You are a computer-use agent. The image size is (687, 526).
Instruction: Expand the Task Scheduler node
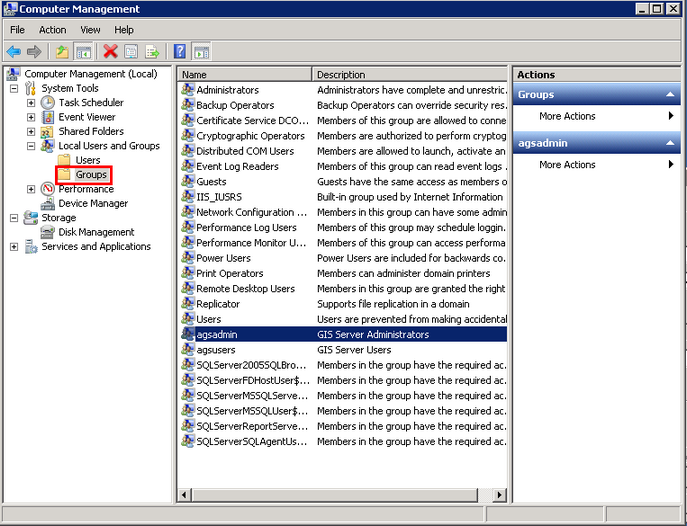click(x=31, y=103)
